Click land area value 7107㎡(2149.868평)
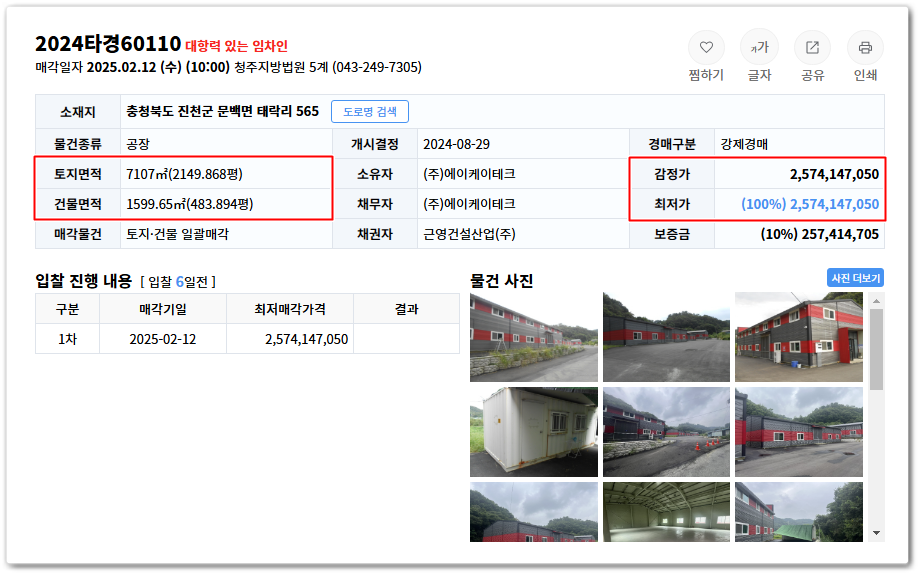 coord(184,174)
